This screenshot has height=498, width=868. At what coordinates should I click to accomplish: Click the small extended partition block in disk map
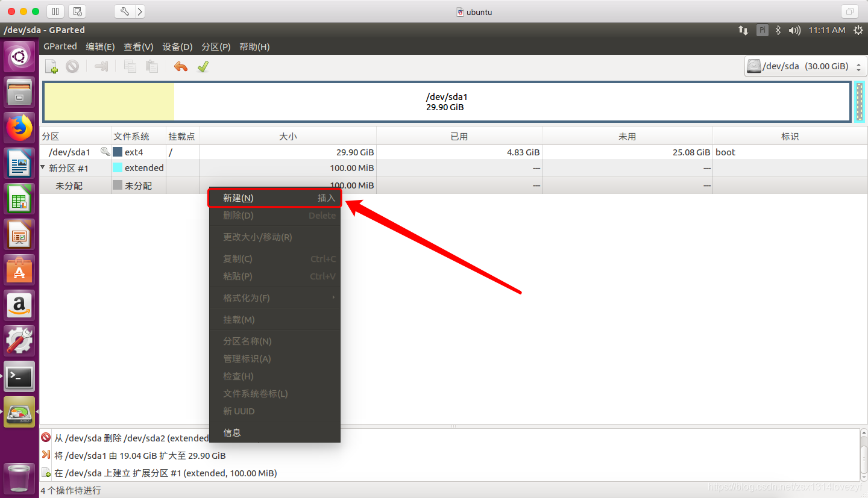860,102
